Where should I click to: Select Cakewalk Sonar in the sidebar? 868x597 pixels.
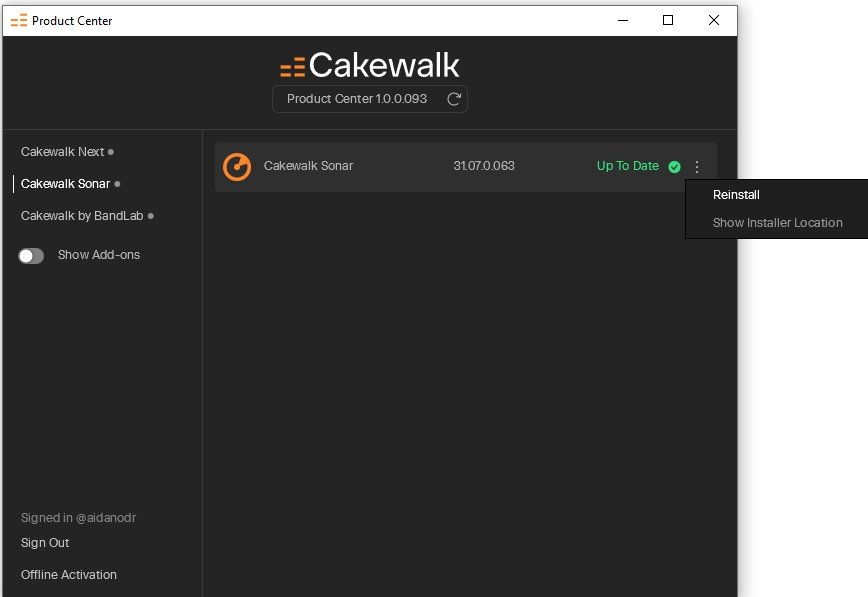[x=65, y=184]
